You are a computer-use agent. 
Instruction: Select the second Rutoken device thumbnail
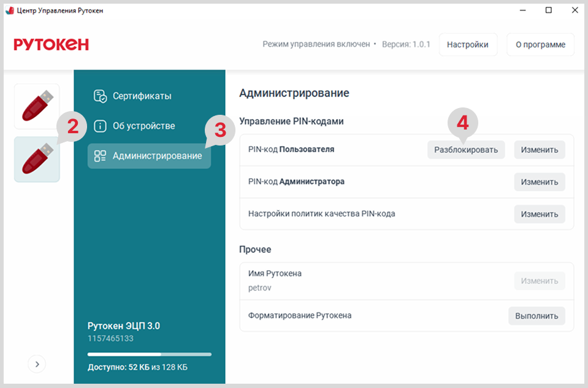pos(37,160)
